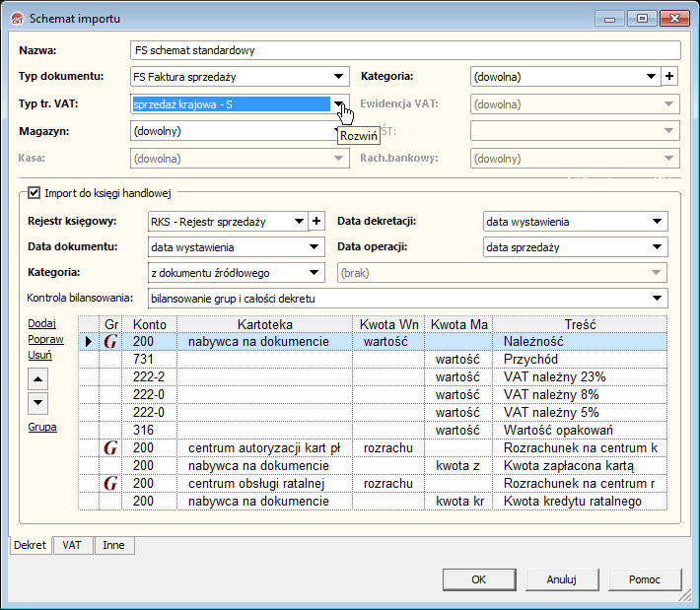Click group G icon in centrum autoryzacji row
The height and width of the screenshot is (610, 700).
click(x=110, y=448)
